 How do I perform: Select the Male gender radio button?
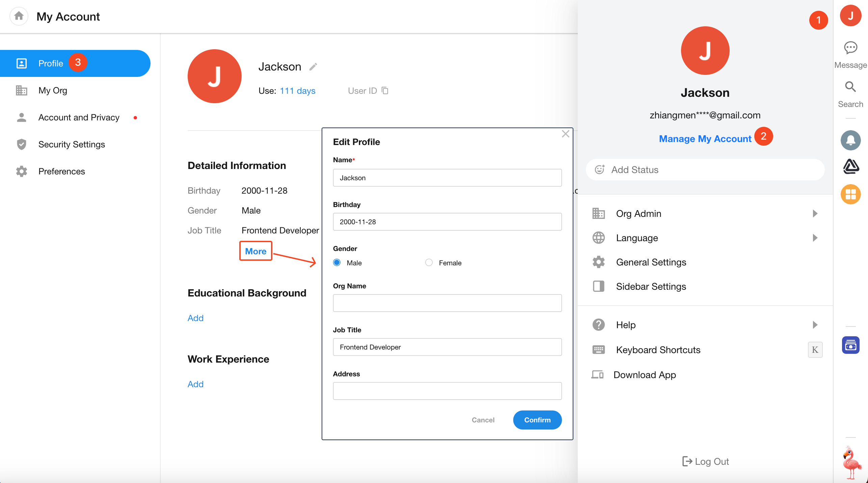[337, 262]
